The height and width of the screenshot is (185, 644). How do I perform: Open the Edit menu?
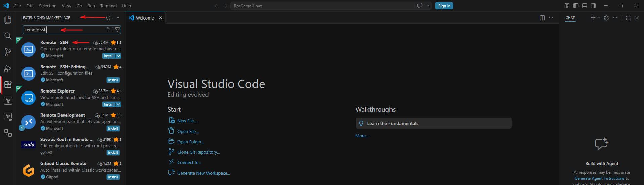tap(30, 6)
